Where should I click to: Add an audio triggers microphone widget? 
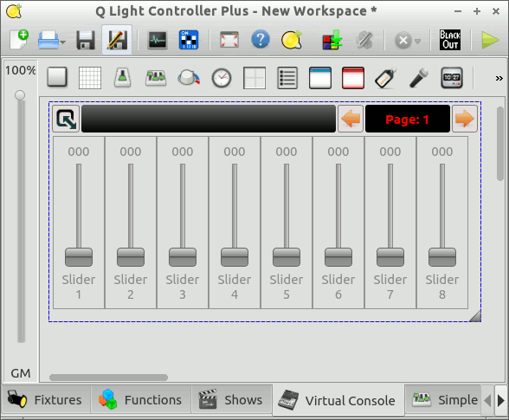pos(419,78)
